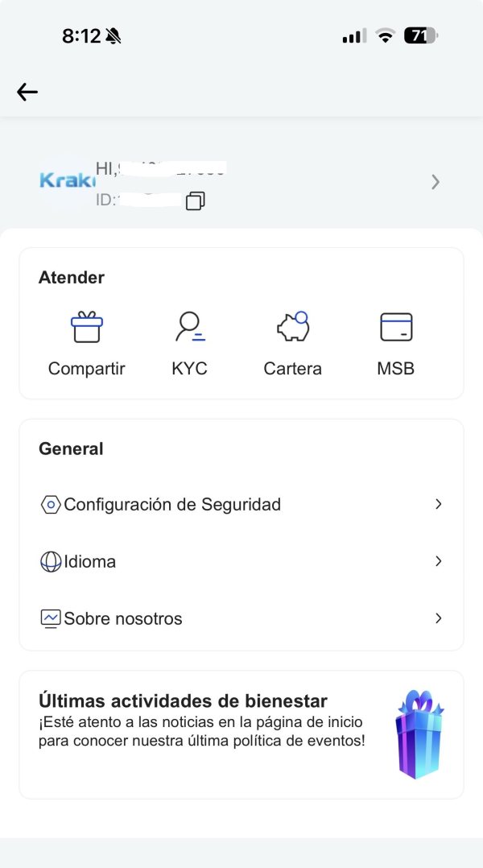
Task: Tap the Idioma globe icon
Action: coord(50,562)
